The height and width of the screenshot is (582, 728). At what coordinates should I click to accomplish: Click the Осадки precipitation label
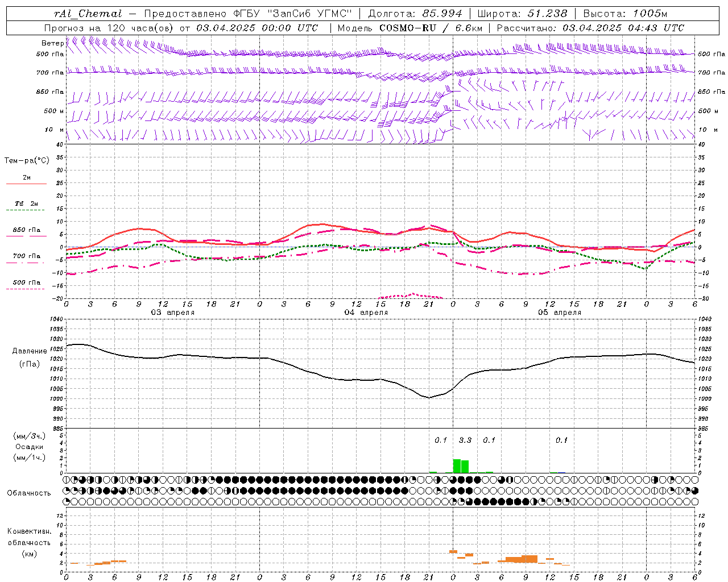(x=29, y=447)
